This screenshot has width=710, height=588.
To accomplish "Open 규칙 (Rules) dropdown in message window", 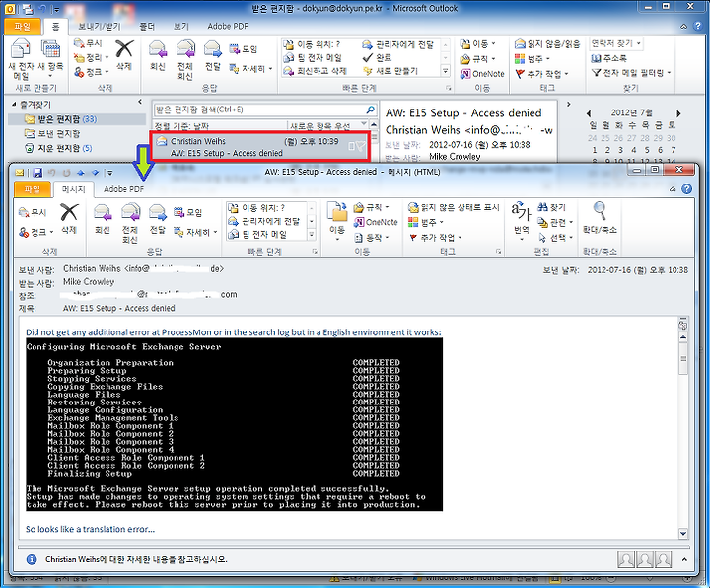I will click(371, 207).
